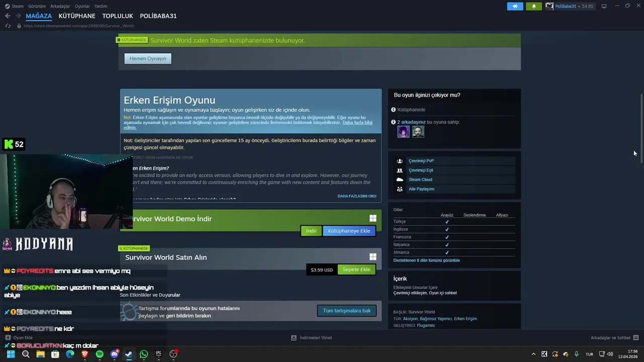Open the Aile Paylaşımı feature link
This screenshot has width=644, height=362.
coord(421,189)
